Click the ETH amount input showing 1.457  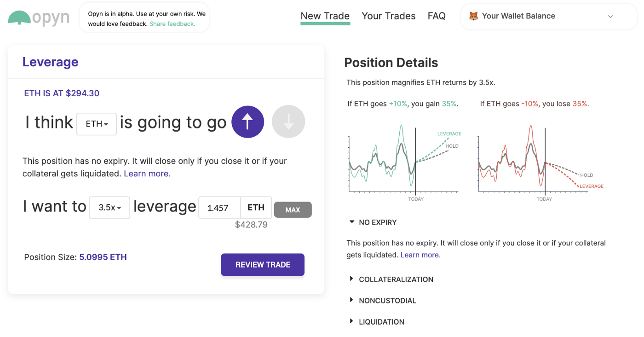[x=219, y=208]
